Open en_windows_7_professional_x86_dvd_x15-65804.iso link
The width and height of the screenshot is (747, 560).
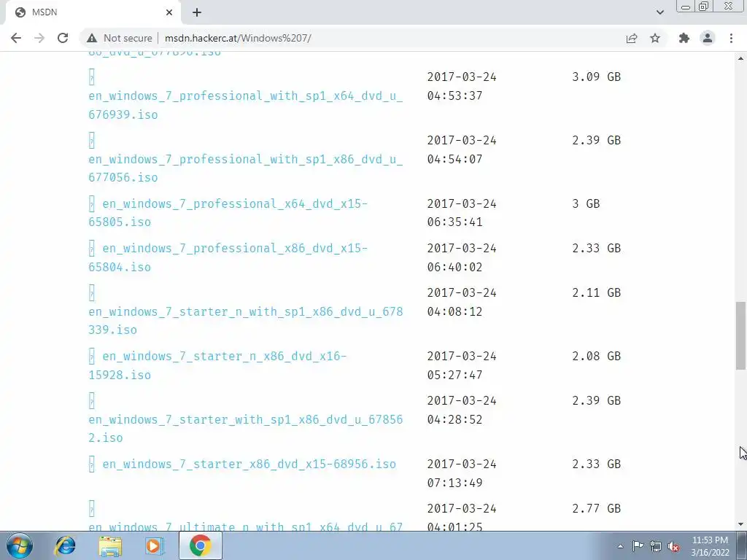[228, 257]
